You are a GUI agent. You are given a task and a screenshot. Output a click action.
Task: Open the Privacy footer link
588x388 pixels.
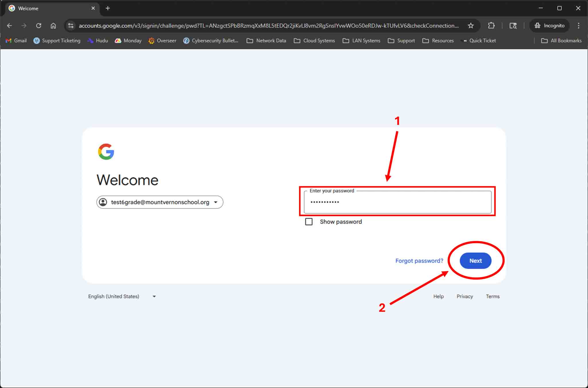tap(465, 296)
